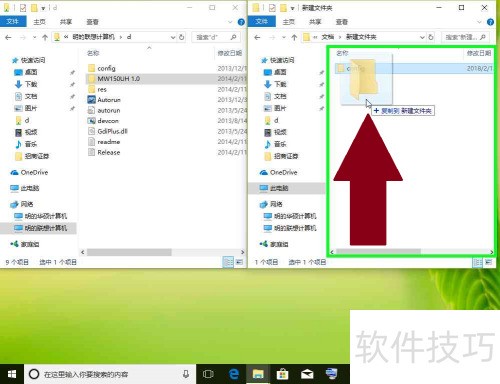Screen dimensions: 500x384
Task: Select 家庭组 in the 新建文件夹 window sidebar
Action: click(x=274, y=244)
